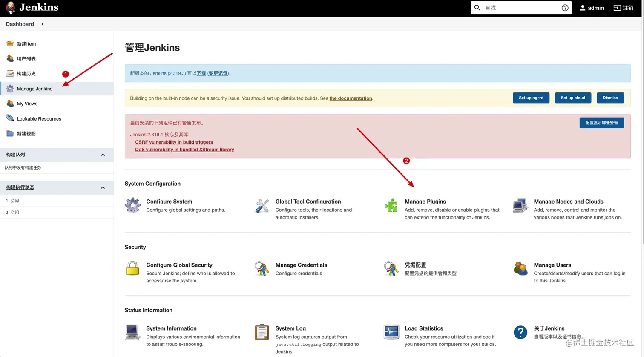
Task: Collapse the 构建执行状态 panel
Action: (x=103, y=187)
